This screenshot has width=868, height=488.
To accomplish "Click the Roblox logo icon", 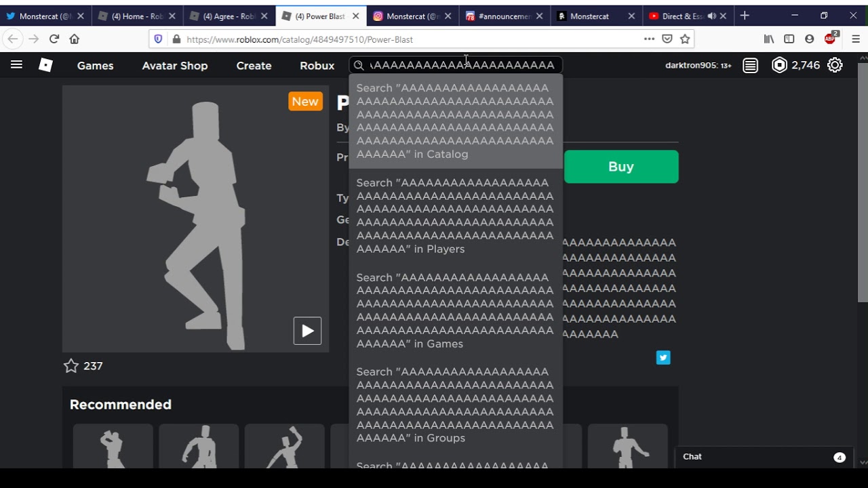I will pos(45,65).
